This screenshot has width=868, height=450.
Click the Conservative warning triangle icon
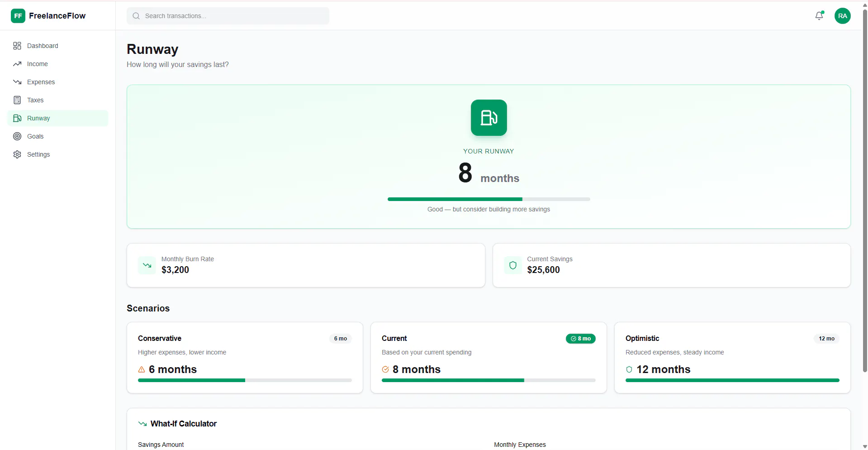coord(142,369)
